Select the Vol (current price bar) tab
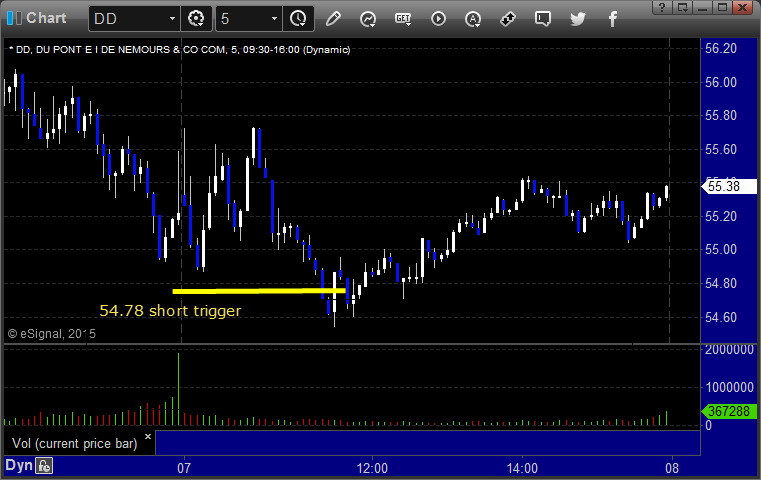This screenshot has width=761, height=480. (x=75, y=444)
